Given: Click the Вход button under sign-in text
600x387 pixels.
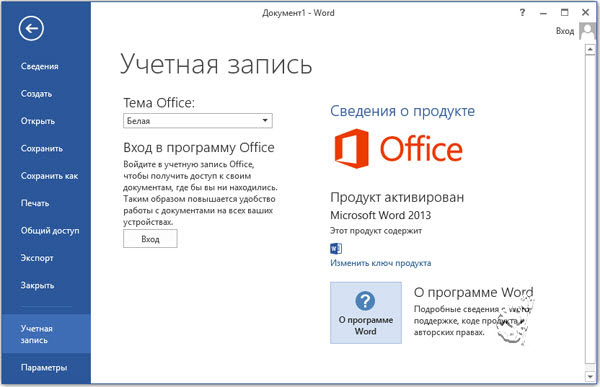Looking at the screenshot, I should click(x=150, y=239).
